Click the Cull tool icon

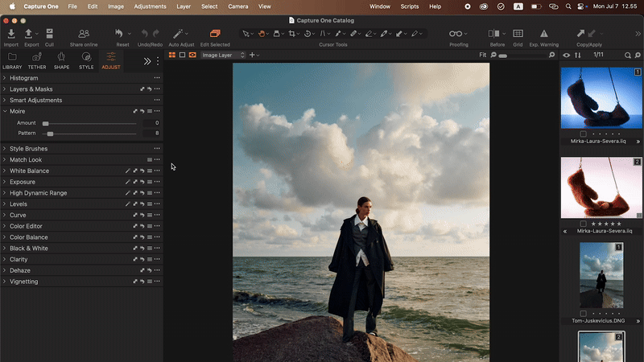point(50,34)
